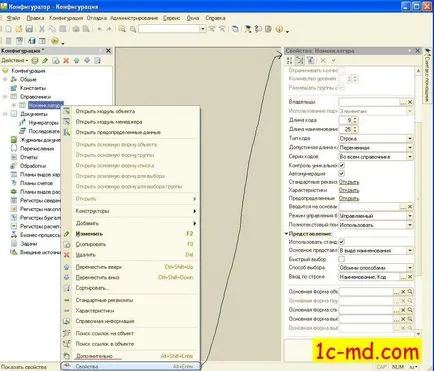Click the Save diskette toolbar icon
434x371 pixels.
29,29
